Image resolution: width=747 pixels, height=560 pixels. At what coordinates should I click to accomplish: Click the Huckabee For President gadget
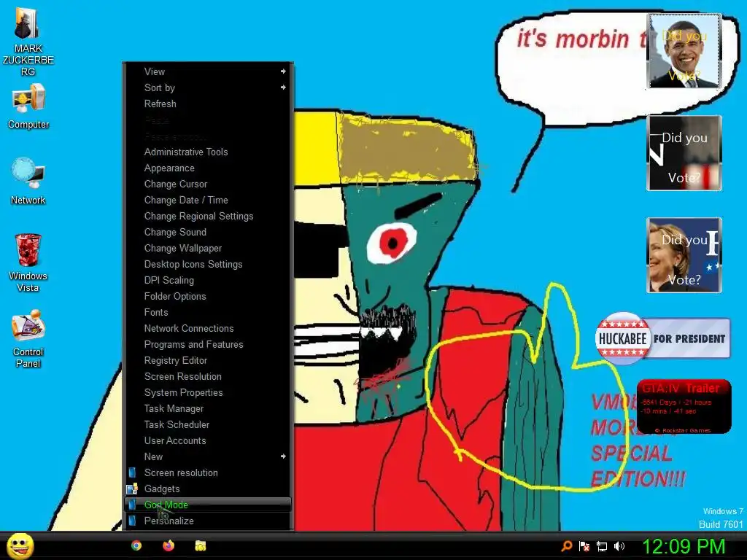pos(662,338)
